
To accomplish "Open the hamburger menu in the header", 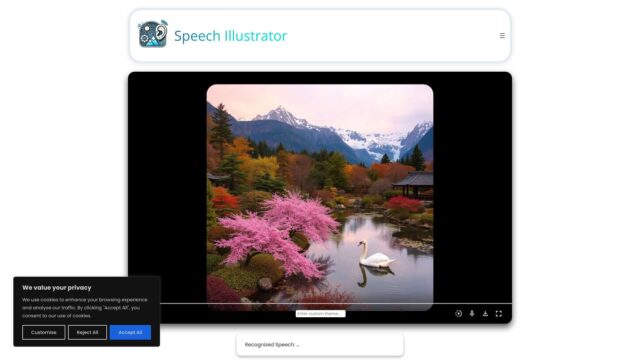I will tap(502, 36).
